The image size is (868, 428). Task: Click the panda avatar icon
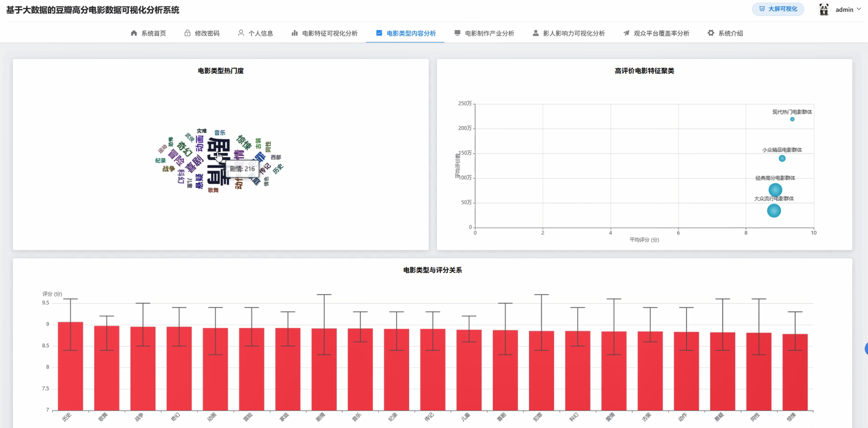point(824,9)
